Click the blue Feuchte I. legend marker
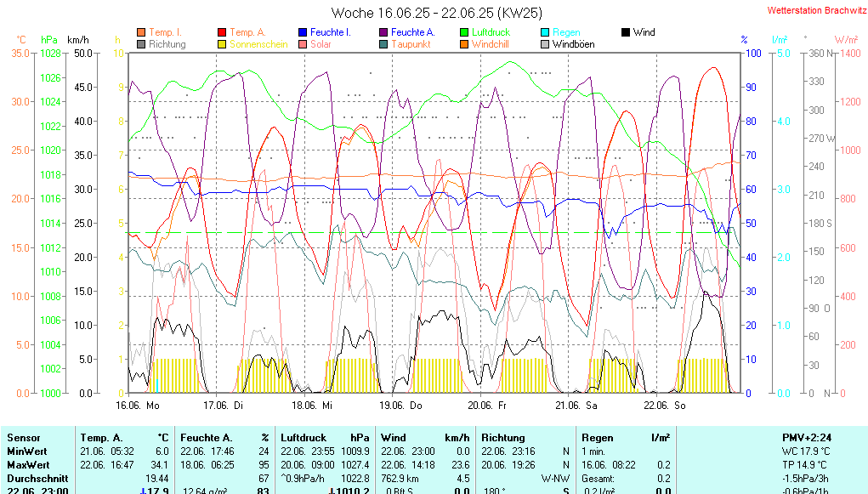Image resolution: width=868 pixels, height=494 pixels. click(304, 32)
